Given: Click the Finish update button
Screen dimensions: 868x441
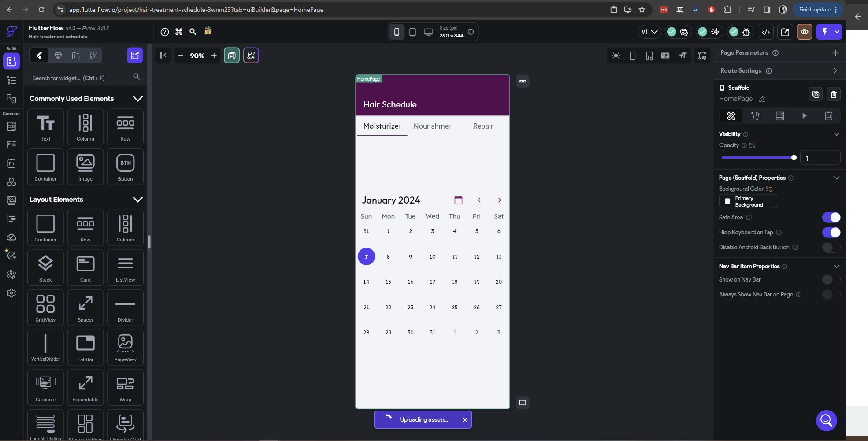Looking at the screenshot, I should pyautogui.click(x=814, y=9).
